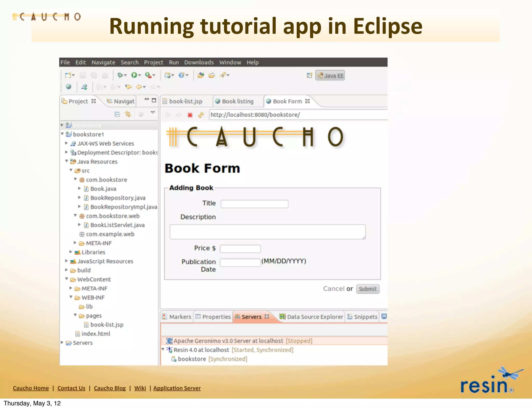Stop page loading with red stop icon
Screen dimensions: 532x409
click(x=190, y=115)
